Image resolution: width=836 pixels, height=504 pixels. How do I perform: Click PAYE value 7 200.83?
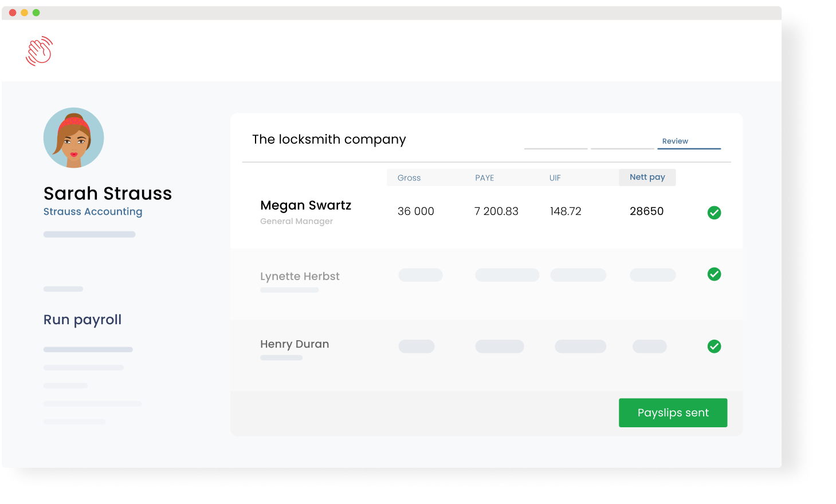tap(496, 211)
